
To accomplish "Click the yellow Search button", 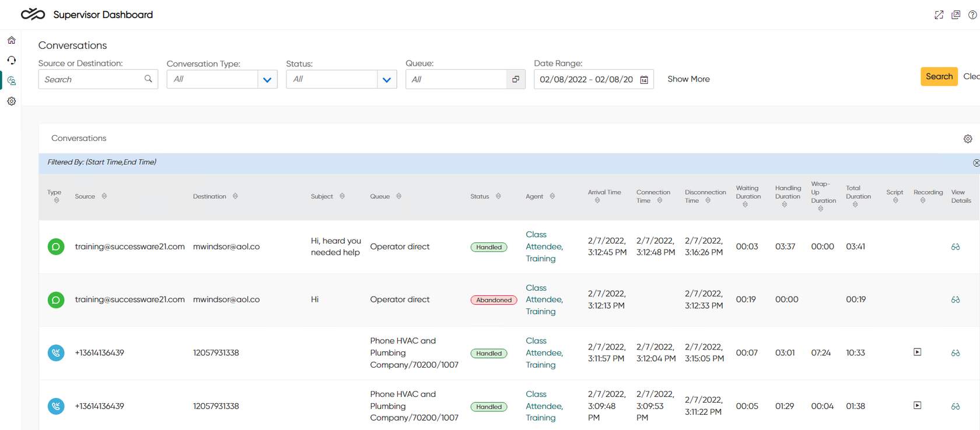I will pyautogui.click(x=939, y=76).
